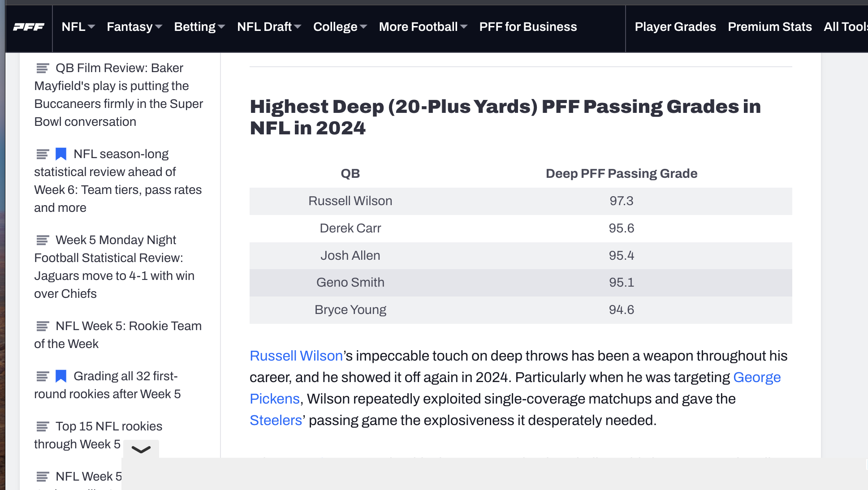Image resolution: width=868 pixels, height=490 pixels.
Task: Click the blue bookmark icon on season-long statistical review
Action: [61, 154]
